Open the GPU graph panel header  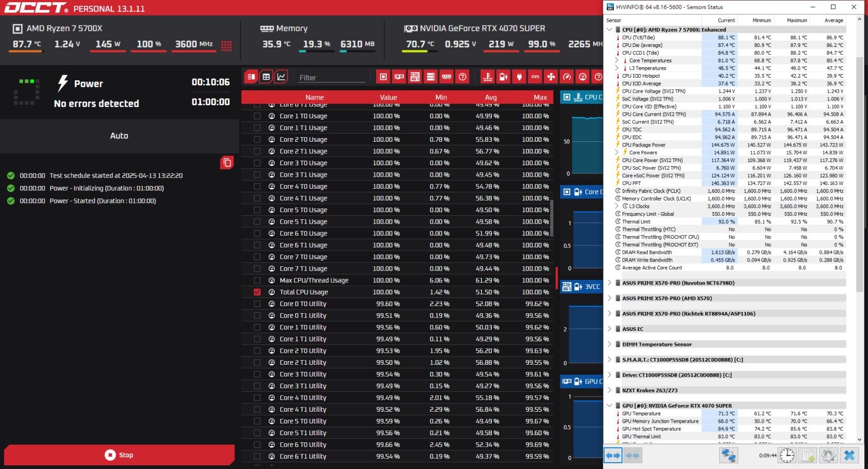(582, 381)
